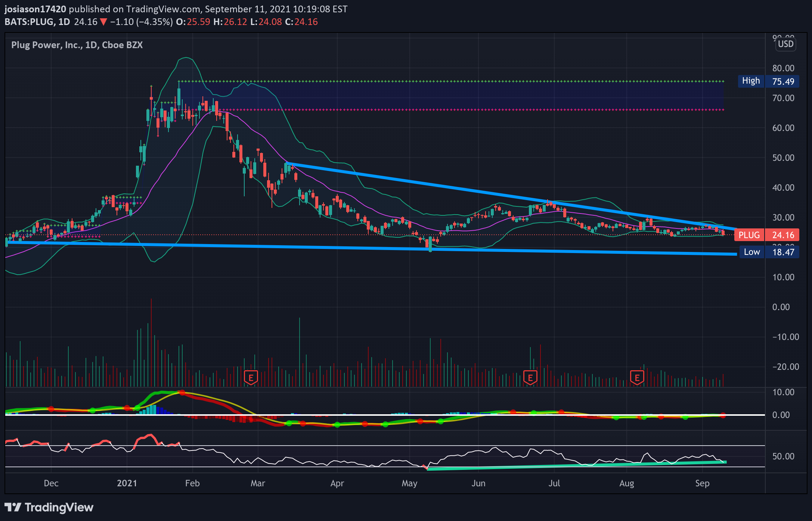The height and width of the screenshot is (521, 812).
Task: Click the Plug Power, Inc., 1D, Cboe BZX title
Action: (77, 45)
